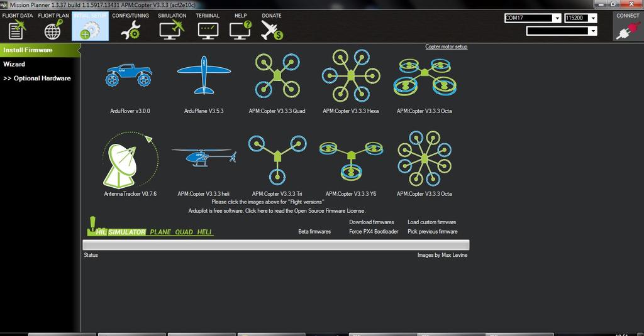Image resolution: width=644 pixels, height=336 pixels.
Task: Click Pick previous firmware link
Action: pos(433,231)
